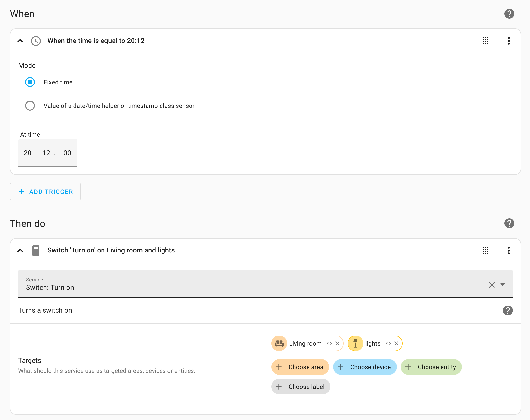This screenshot has width=530, height=420.
Task: Click the three-dot menu on trigger
Action: pos(508,41)
